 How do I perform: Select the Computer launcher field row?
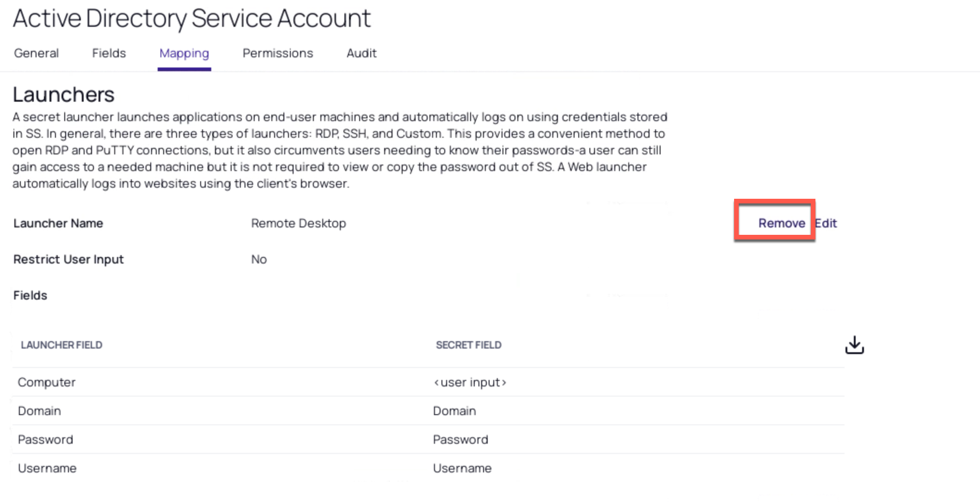coord(47,382)
